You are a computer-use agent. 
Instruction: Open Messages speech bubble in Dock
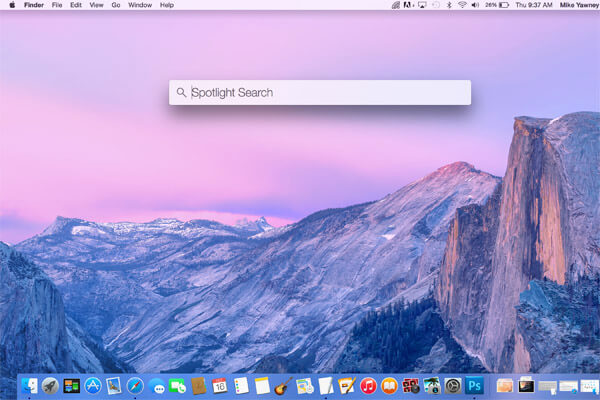click(x=157, y=386)
